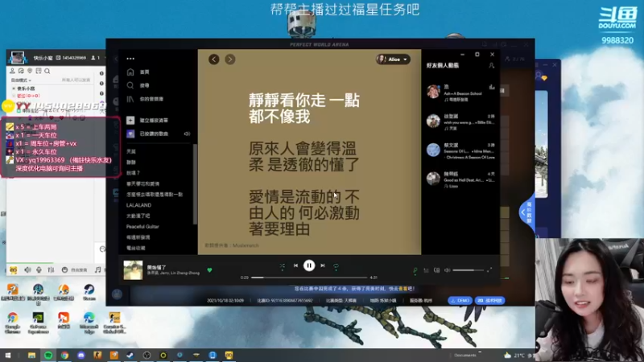Click the now playing album cover
This screenshot has width=644, height=362.
(133, 270)
